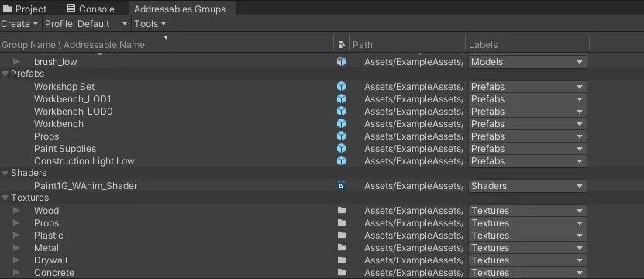Open Labels dropdown for Workbench
The width and height of the screenshot is (644, 279).
527,124
